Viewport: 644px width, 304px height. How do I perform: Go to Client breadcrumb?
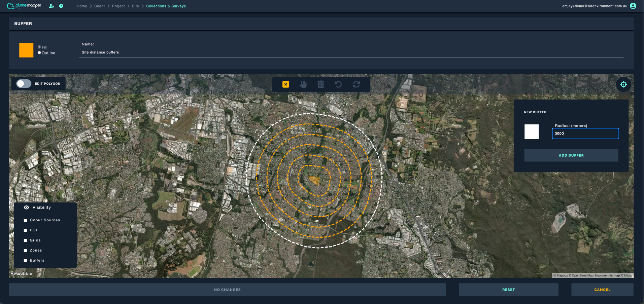[x=99, y=6]
